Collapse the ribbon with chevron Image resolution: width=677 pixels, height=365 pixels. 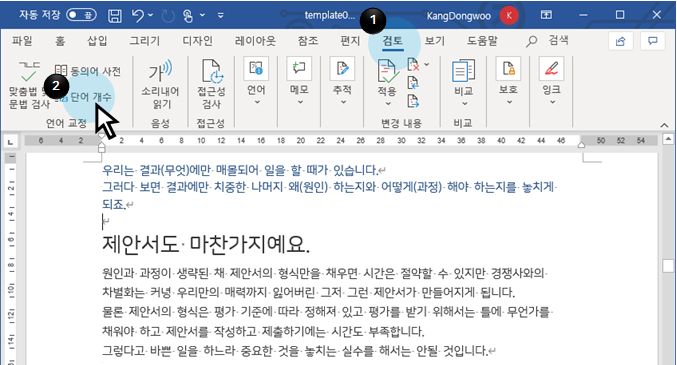click(664, 125)
